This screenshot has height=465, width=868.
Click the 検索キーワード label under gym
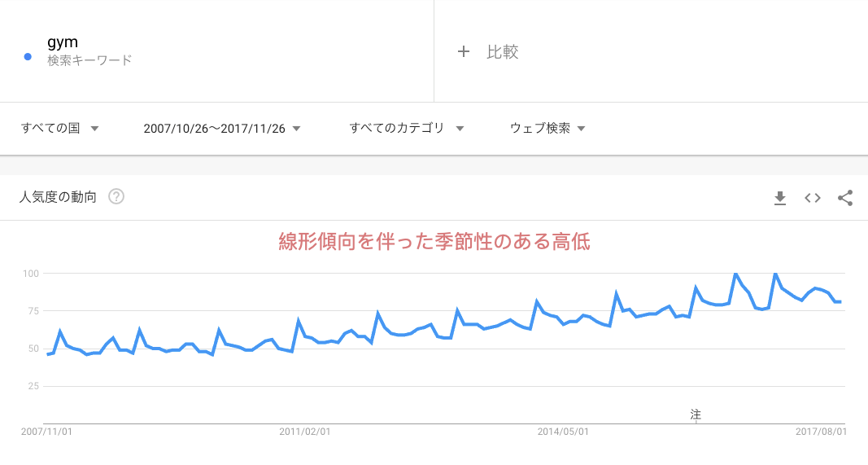89,60
